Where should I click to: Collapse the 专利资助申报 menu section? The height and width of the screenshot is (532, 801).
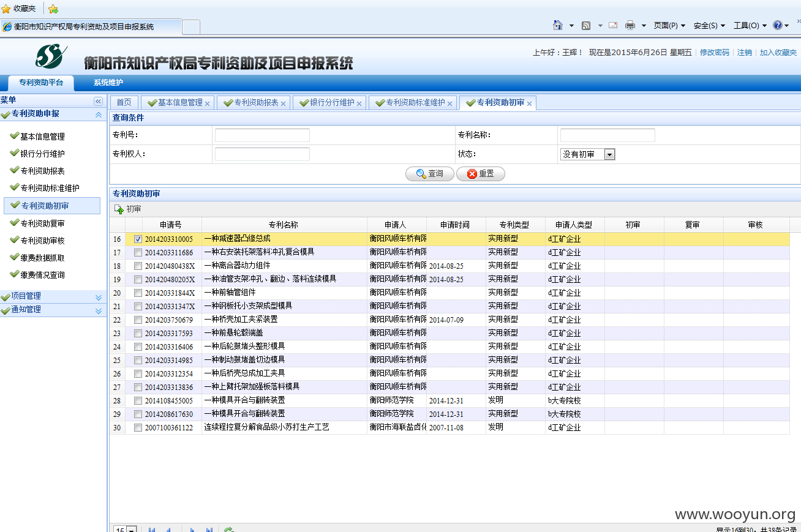98,114
